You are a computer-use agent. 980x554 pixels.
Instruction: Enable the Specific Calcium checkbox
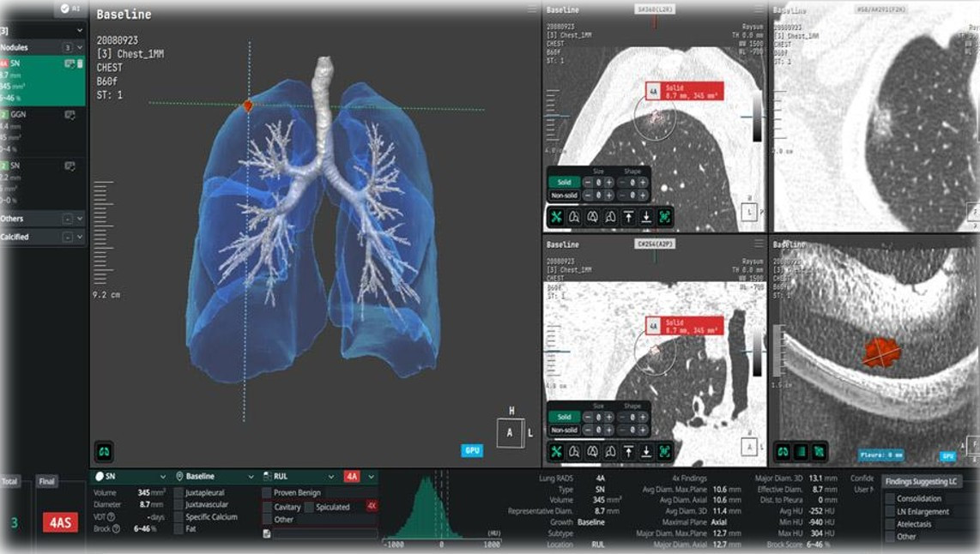pyautogui.click(x=178, y=517)
